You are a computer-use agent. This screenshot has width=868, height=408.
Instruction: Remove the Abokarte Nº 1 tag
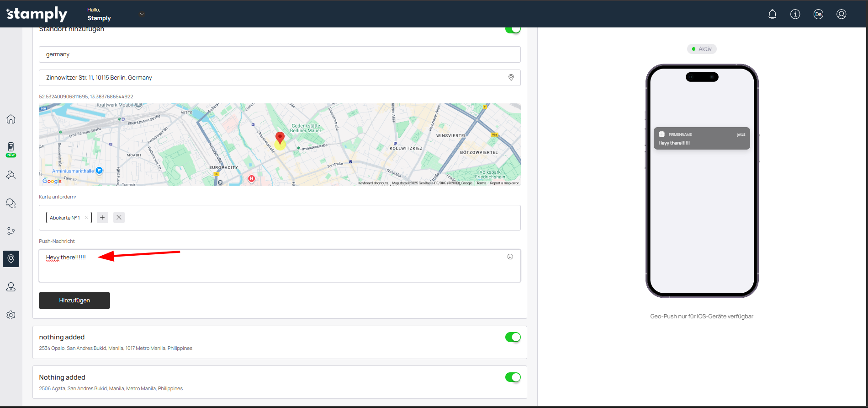click(86, 218)
